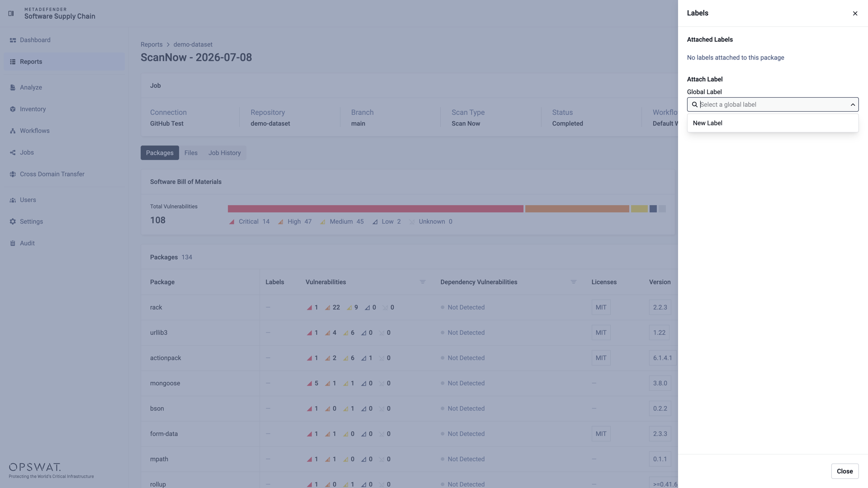The image size is (868, 488).
Task: Click the Low severity icon in legend
Action: coord(375,222)
